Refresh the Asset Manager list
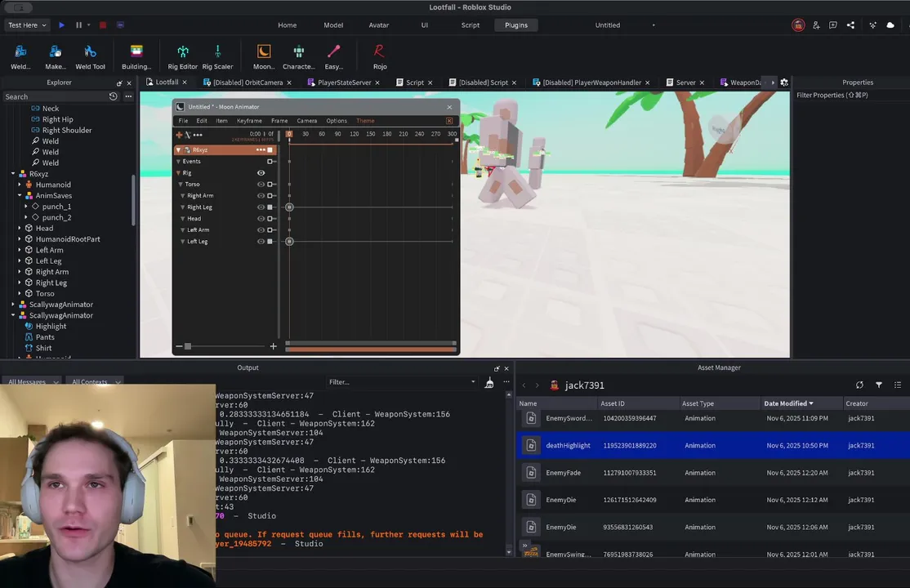 (x=859, y=385)
